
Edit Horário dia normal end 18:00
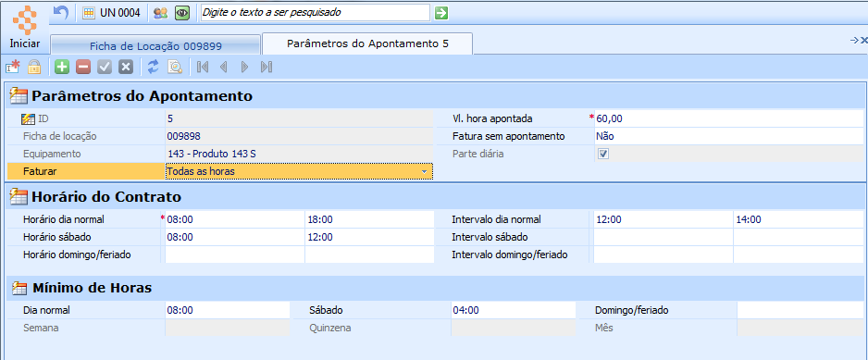(370, 219)
